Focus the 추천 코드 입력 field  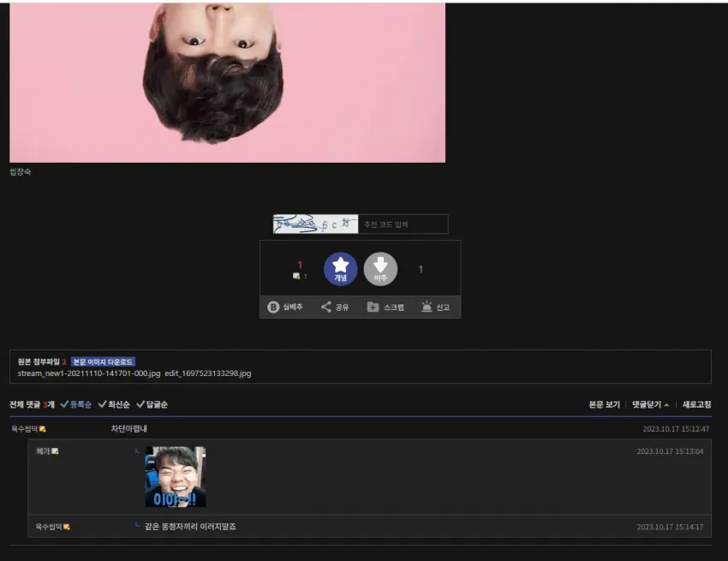coord(403,224)
